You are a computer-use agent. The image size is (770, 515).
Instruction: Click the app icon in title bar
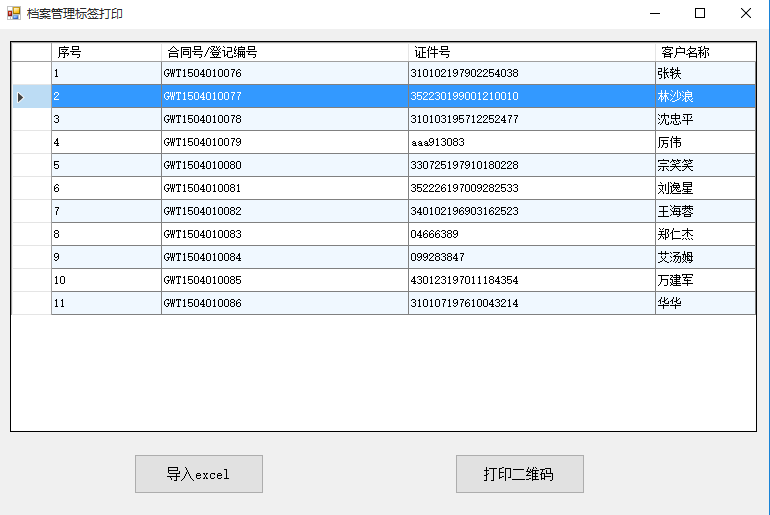click(14, 13)
